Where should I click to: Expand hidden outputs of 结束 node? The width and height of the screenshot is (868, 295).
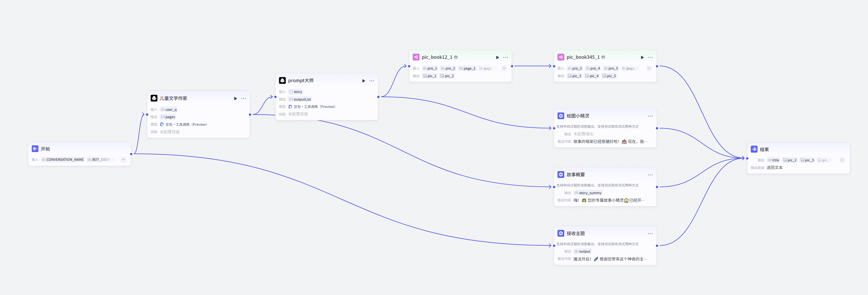(842, 160)
